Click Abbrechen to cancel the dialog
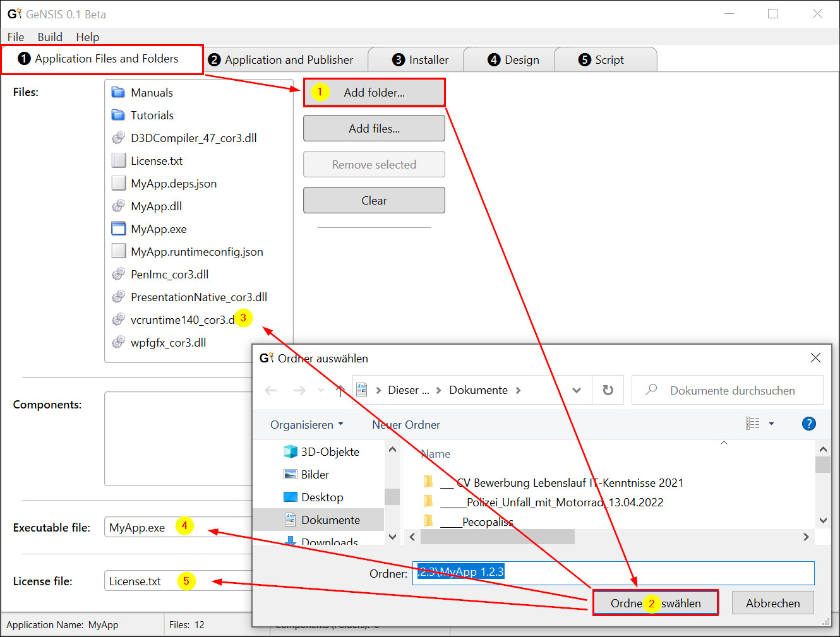 (773, 603)
